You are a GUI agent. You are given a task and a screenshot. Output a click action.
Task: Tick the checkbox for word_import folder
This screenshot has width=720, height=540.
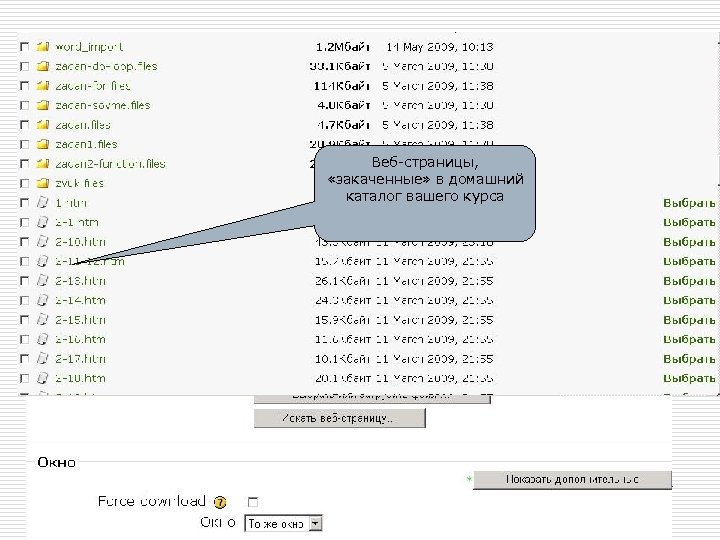point(25,47)
